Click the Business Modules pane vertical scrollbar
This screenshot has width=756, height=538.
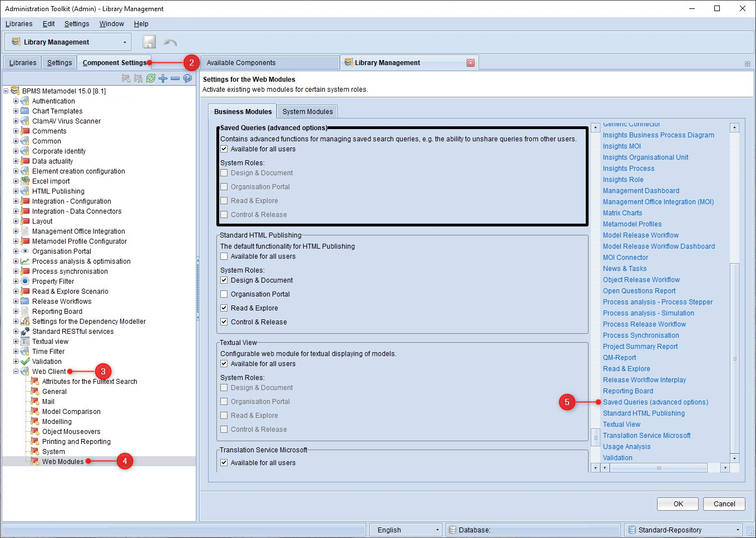coord(595,437)
